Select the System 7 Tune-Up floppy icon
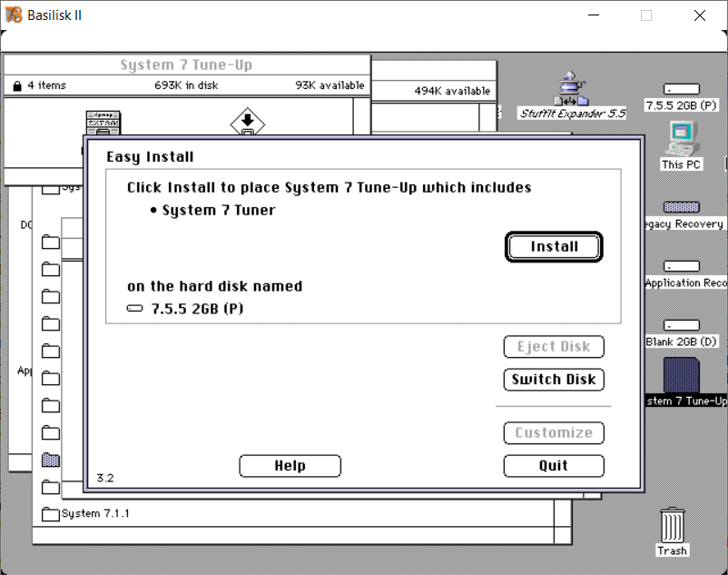The height and width of the screenshot is (575, 728). tap(681, 375)
